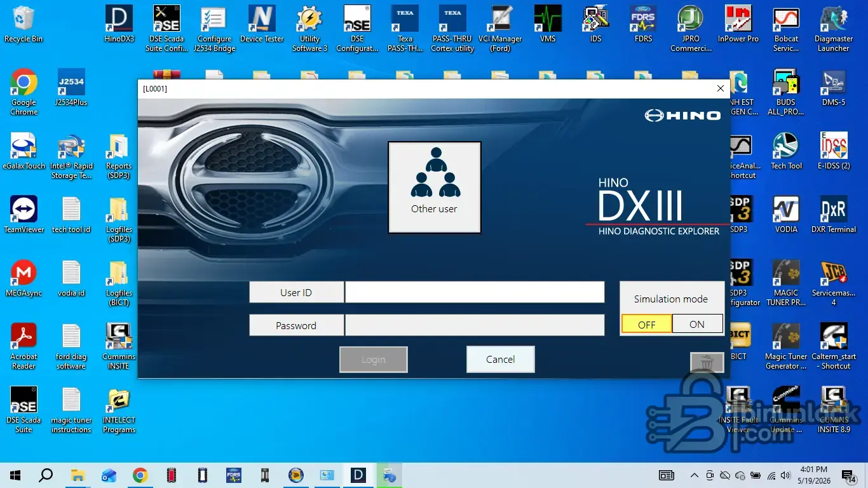
Task: Select INTELECT Programs folder icon
Action: pyautogui.click(x=119, y=410)
